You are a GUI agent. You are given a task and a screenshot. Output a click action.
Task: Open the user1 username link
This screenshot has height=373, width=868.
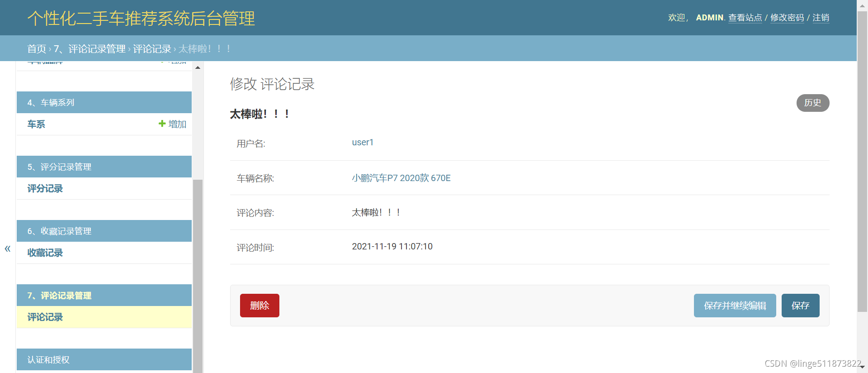[363, 142]
